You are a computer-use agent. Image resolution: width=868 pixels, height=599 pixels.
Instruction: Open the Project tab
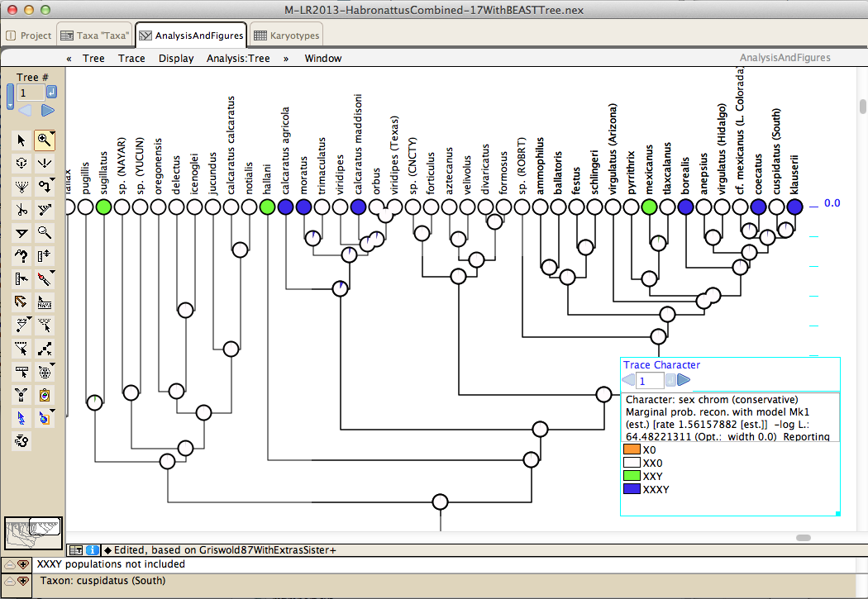point(29,36)
